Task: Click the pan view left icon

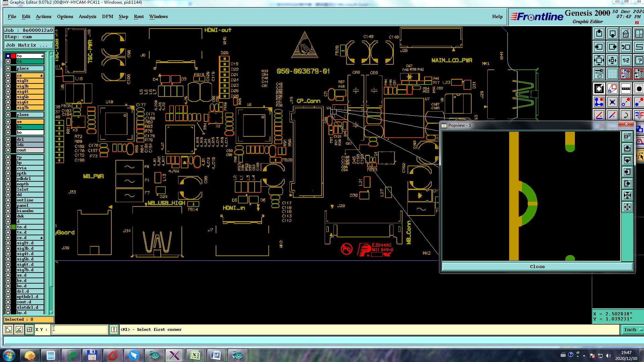Action: [x=599, y=47]
